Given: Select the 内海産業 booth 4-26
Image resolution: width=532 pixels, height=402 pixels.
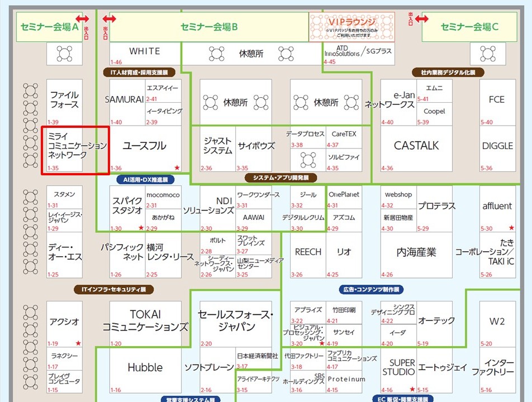Looking at the screenshot, I should (416, 255).
